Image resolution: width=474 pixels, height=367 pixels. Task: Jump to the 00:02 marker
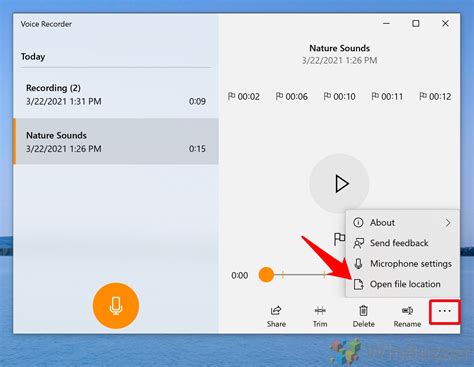pyautogui.click(x=244, y=97)
